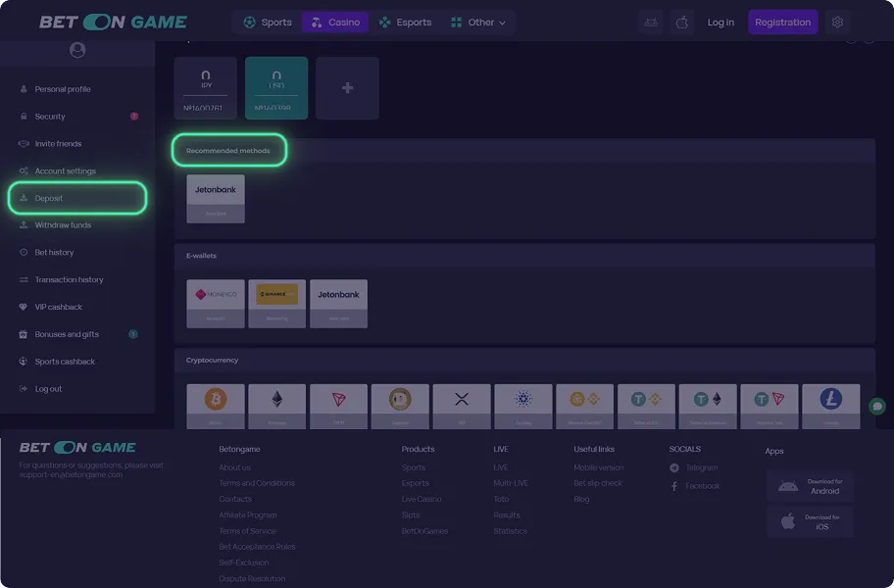Open the green chat support bubble
Screen dimensions: 894x588
(877, 406)
